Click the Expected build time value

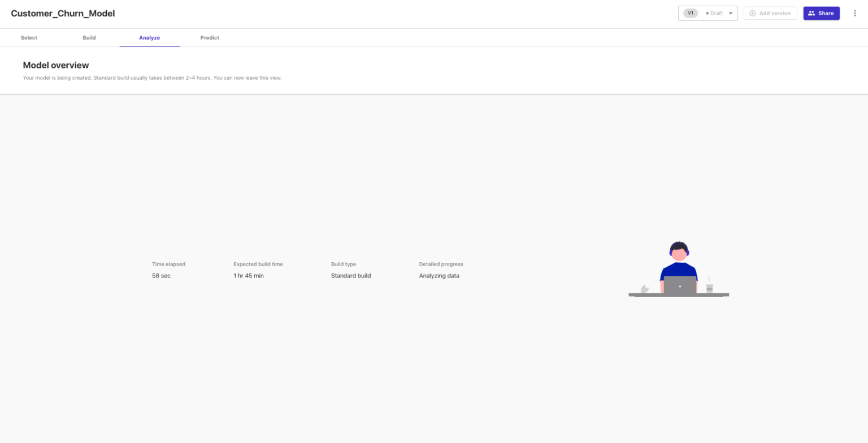pyautogui.click(x=249, y=276)
